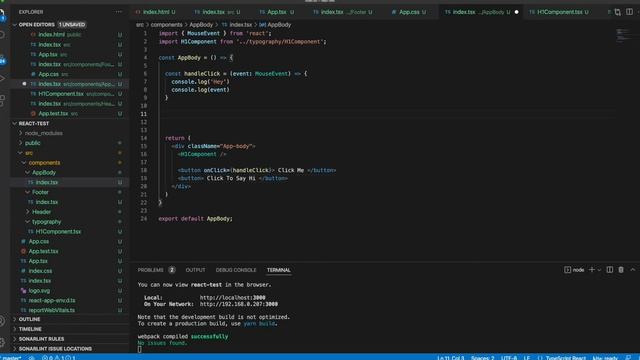Select the node terminal profile icon
Image resolution: width=640 pixels, height=360 pixels.
click(567, 270)
